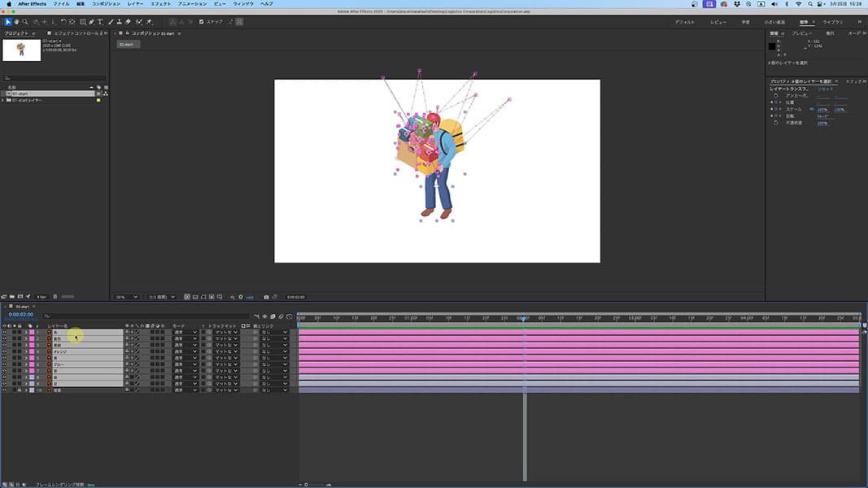Click the pink label color of layer 3
The height and width of the screenshot is (488, 868).
click(31, 345)
